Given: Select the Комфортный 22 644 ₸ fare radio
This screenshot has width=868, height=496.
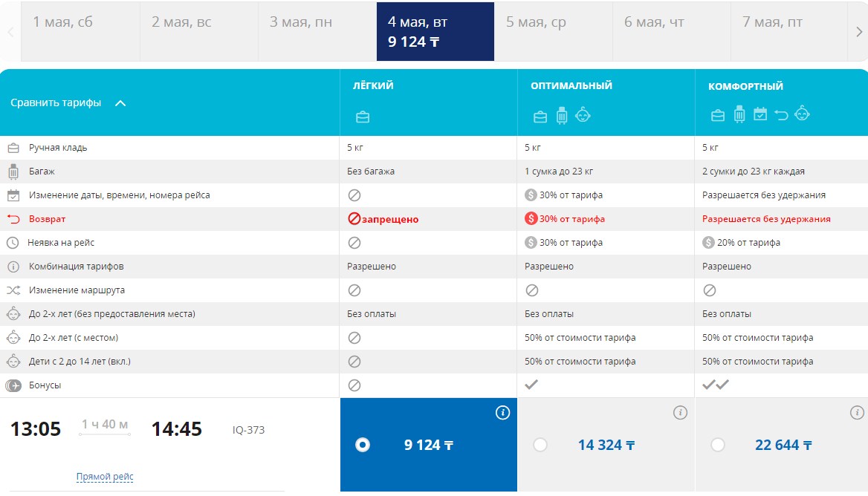Looking at the screenshot, I should [x=718, y=445].
